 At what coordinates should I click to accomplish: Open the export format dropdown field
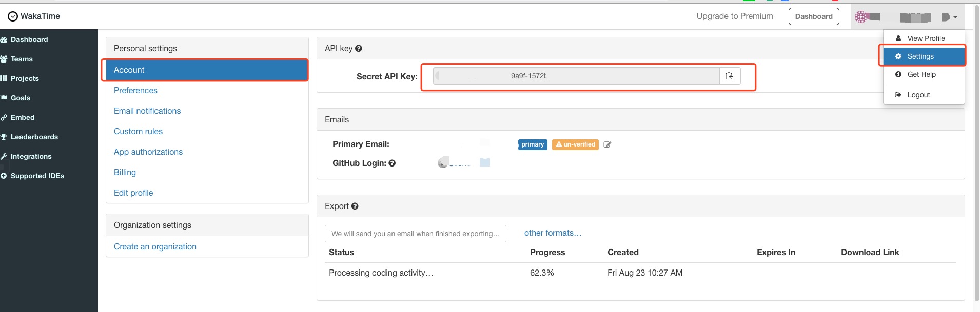[x=415, y=234]
